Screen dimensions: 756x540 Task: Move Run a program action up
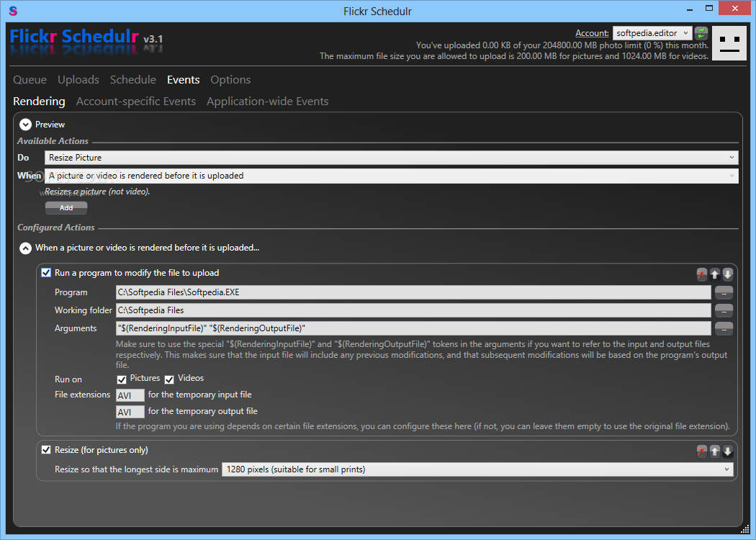pos(714,274)
